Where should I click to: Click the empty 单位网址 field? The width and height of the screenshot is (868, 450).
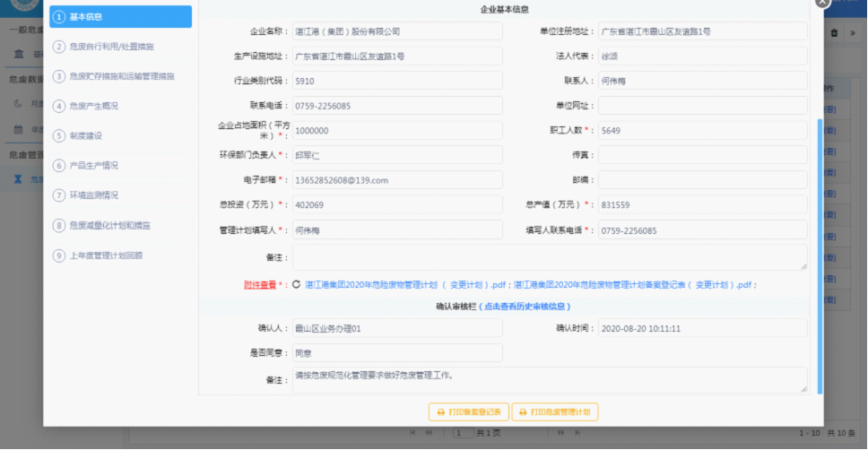pos(702,106)
